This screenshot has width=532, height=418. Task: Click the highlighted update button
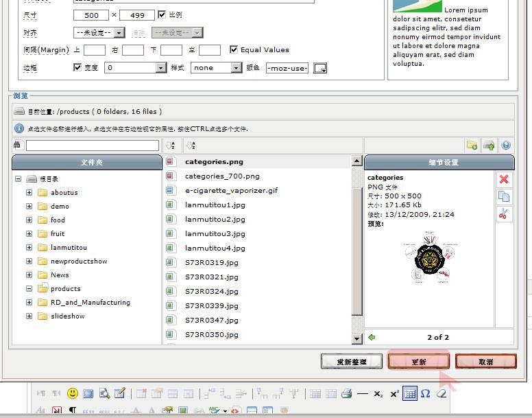click(x=418, y=362)
